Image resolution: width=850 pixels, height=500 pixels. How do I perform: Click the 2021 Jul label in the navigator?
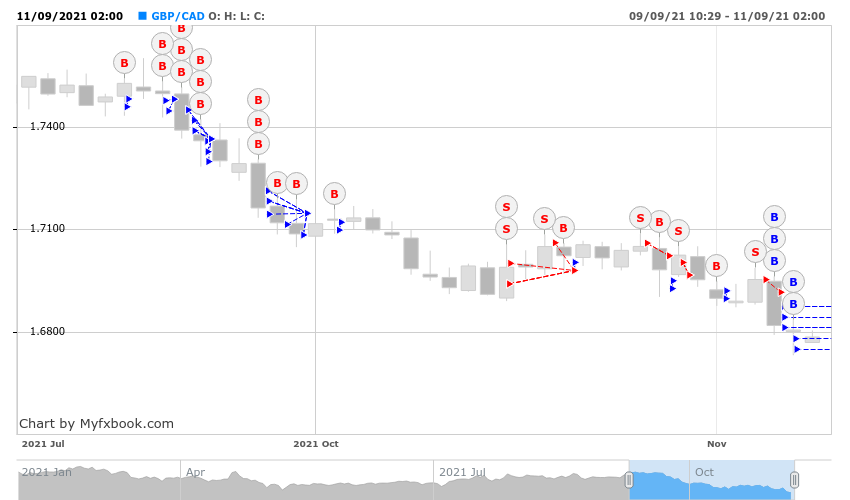point(462,472)
